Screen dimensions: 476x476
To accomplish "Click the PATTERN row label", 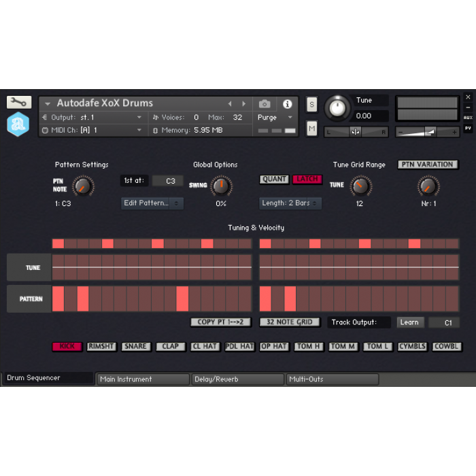I will pyautogui.click(x=29, y=299).
